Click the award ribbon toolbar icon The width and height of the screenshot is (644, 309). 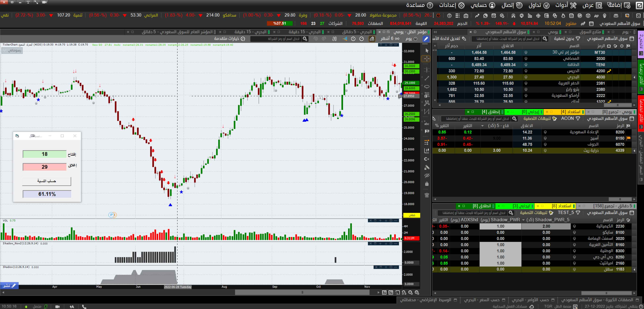tap(513, 16)
